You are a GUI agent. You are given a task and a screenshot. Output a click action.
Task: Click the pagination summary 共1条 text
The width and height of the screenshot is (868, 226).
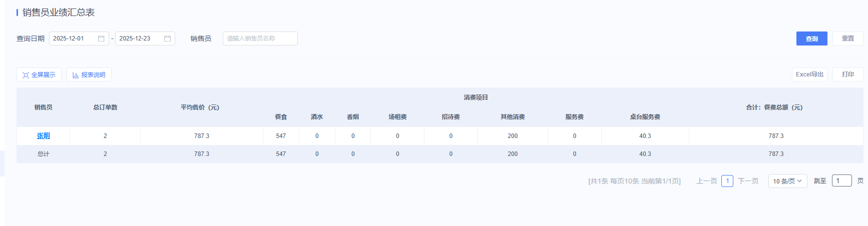[634, 181]
